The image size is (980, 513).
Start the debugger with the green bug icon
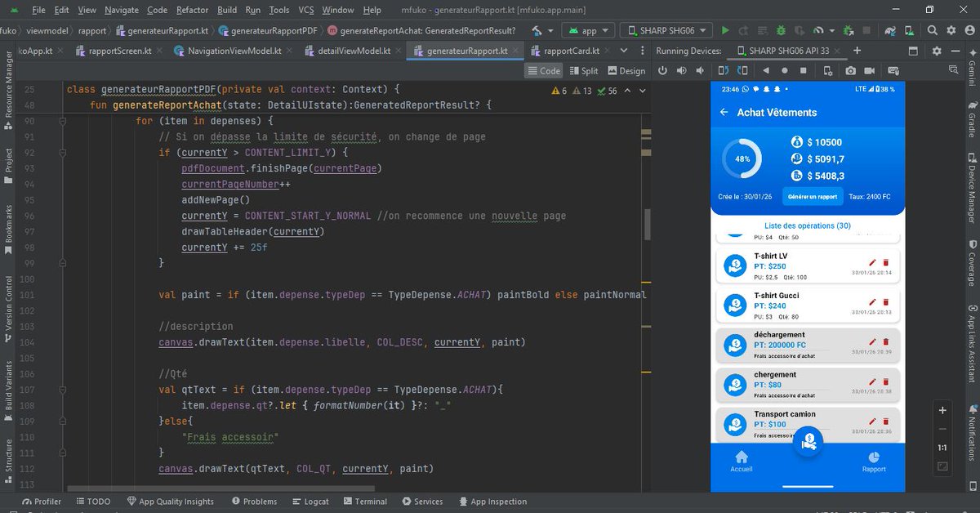click(781, 30)
